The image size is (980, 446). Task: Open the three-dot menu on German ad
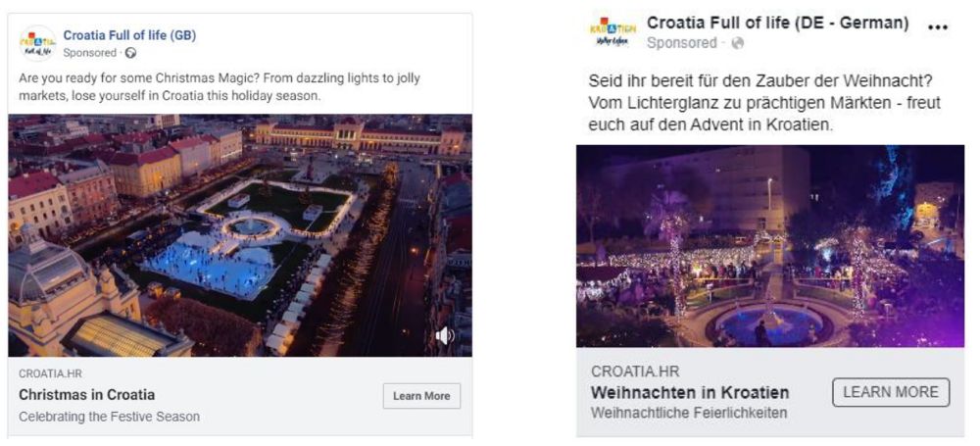coord(938,27)
